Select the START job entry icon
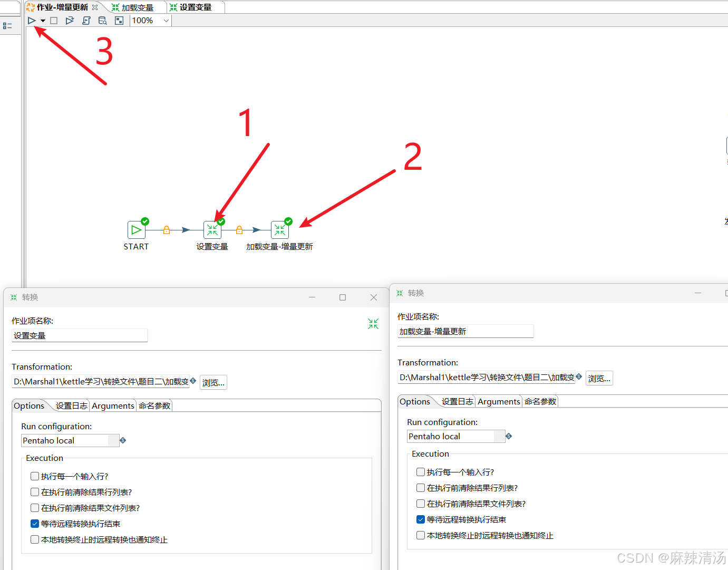 coord(137,230)
